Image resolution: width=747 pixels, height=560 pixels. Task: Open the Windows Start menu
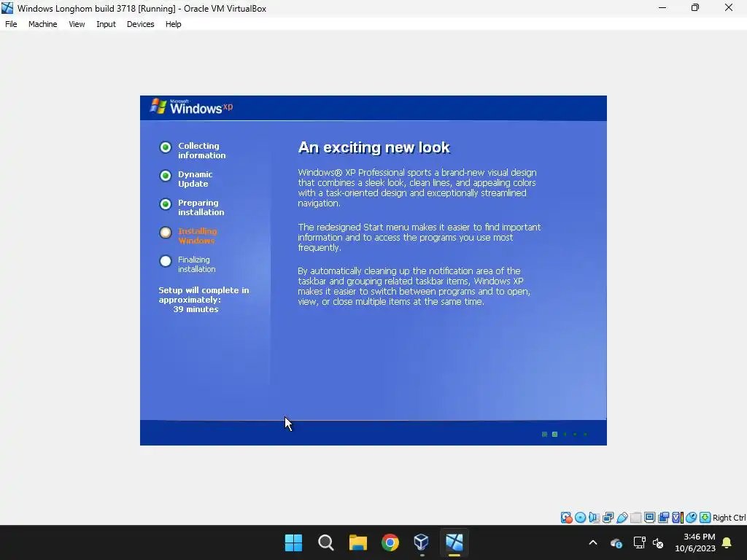293,542
